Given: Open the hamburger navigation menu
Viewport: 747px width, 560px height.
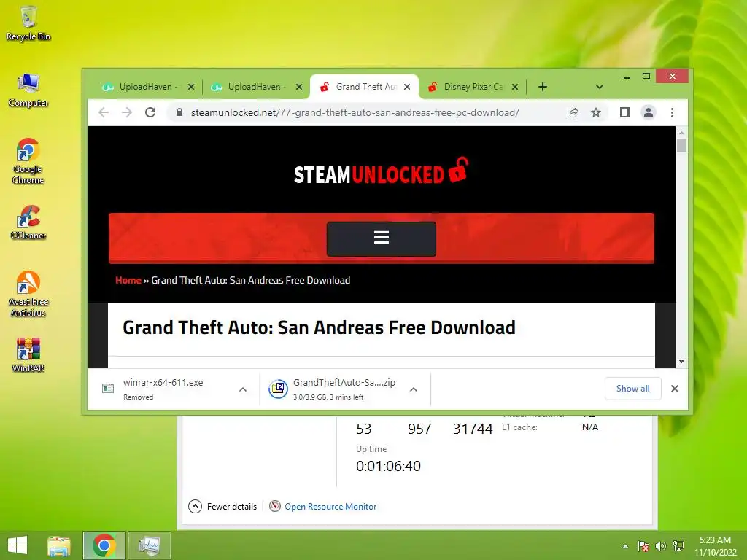Looking at the screenshot, I should point(381,238).
